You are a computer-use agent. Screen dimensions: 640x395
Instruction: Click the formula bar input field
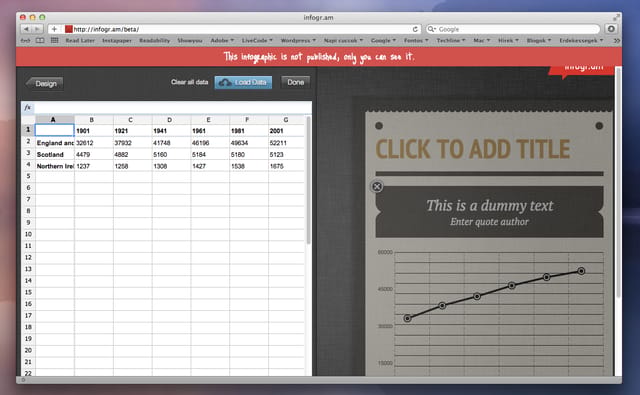[173, 107]
